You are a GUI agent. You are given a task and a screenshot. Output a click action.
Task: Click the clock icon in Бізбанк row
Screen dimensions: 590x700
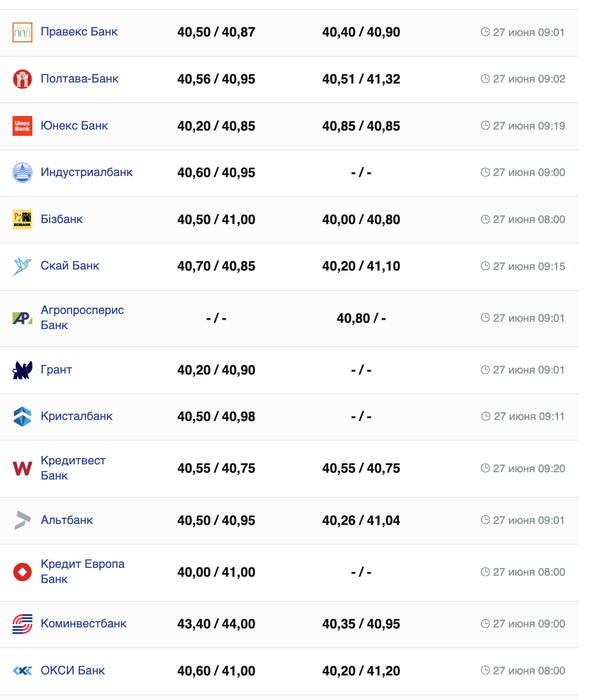(x=485, y=219)
